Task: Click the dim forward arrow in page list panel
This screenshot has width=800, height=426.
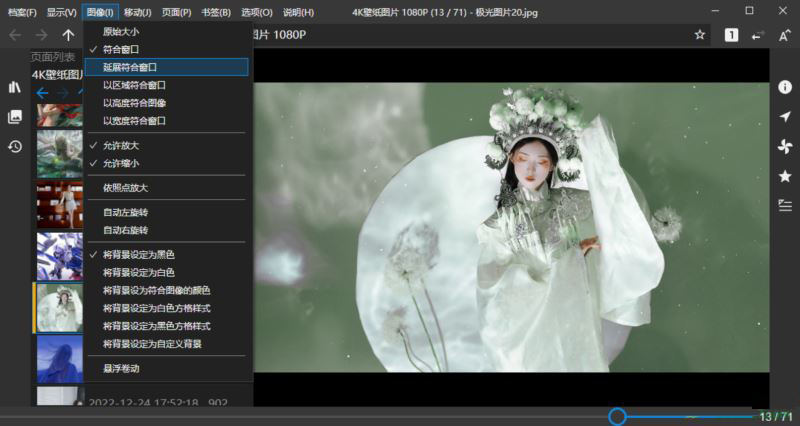Action: [63, 93]
